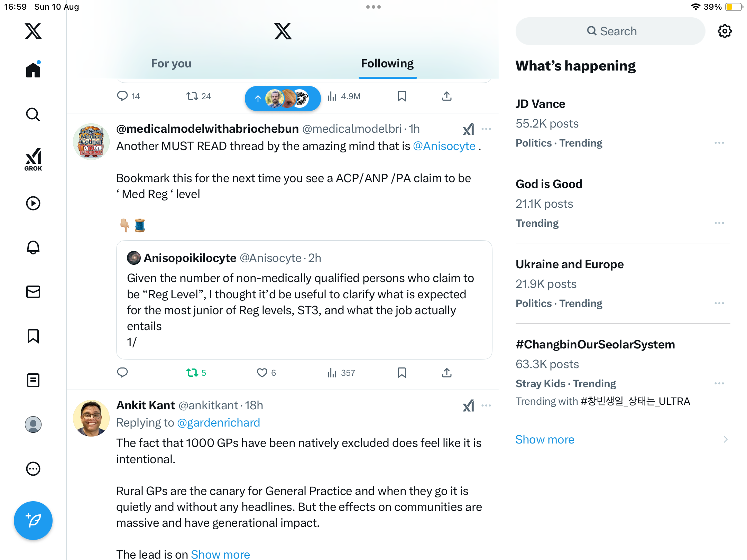Open the Notifications bell in sidebar
The width and height of the screenshot is (747, 560).
pyautogui.click(x=33, y=248)
